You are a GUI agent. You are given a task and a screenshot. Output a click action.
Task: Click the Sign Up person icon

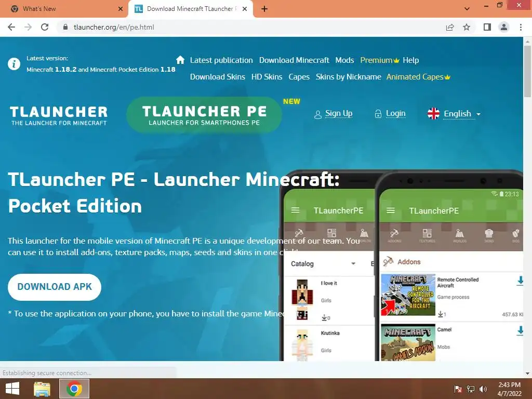317,115
